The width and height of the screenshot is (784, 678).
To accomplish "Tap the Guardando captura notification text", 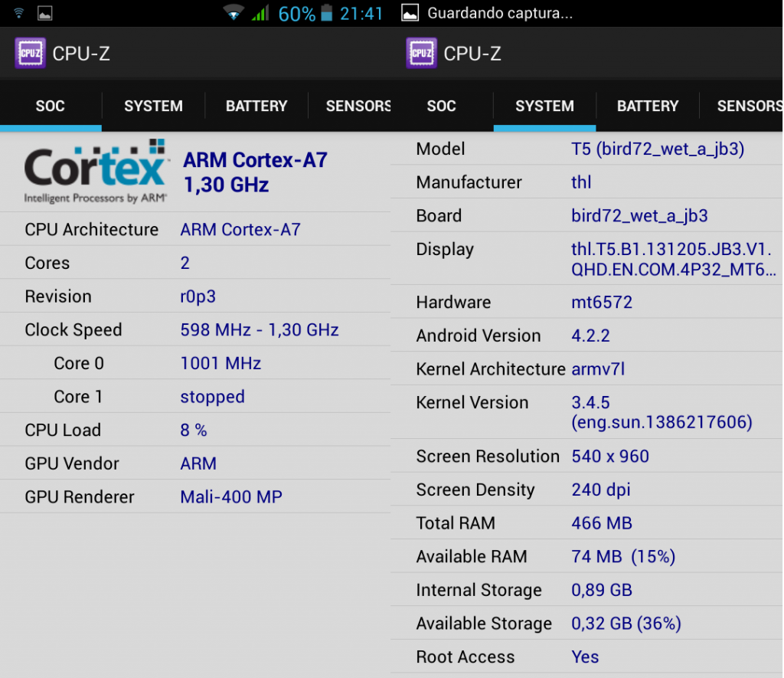I will pyautogui.click(x=499, y=13).
